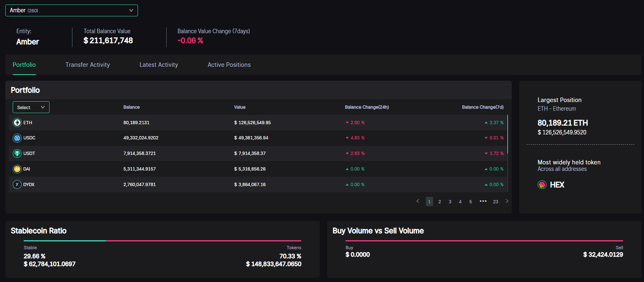Click the portfolio table vertical scrollbar
The height and width of the screenshot is (282, 644).
point(508,134)
